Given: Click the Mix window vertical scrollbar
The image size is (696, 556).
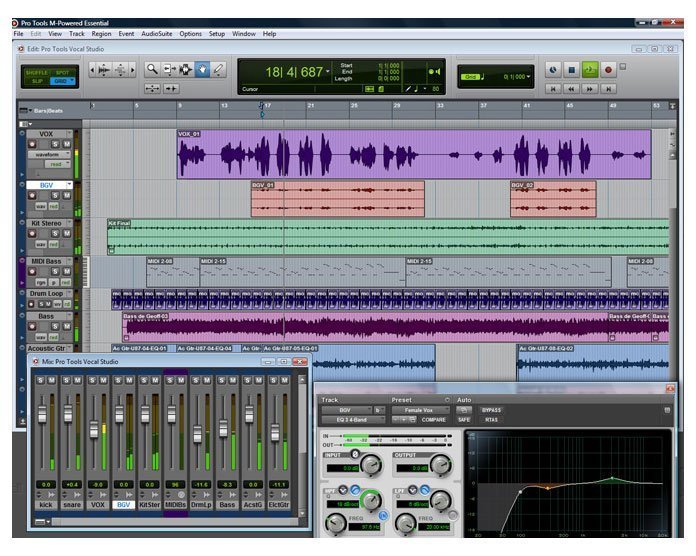Looking at the screenshot, I should click(302, 446).
